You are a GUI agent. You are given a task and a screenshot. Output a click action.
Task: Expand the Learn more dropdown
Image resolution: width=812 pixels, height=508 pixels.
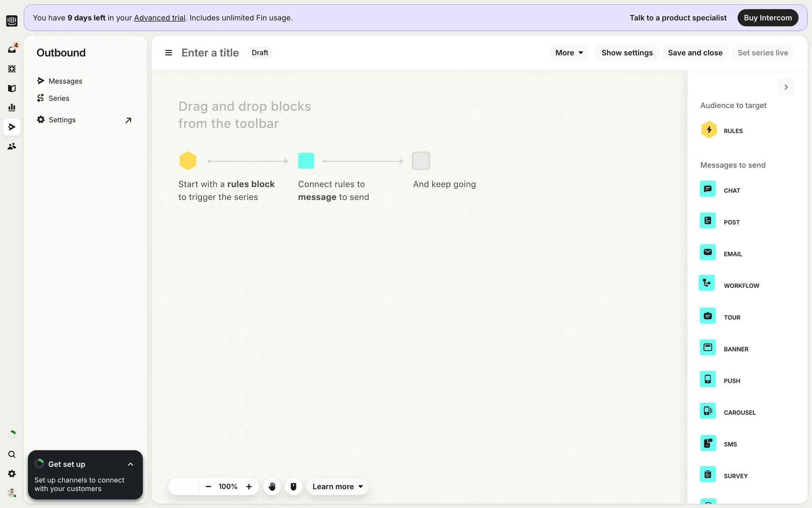[337, 486]
